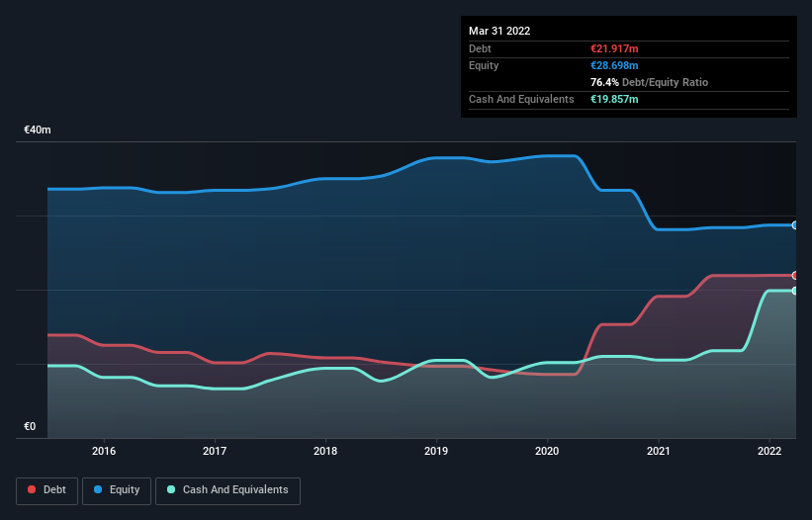This screenshot has width=812, height=520.
Task: Click the red Debt legend dot
Action: (x=33, y=489)
